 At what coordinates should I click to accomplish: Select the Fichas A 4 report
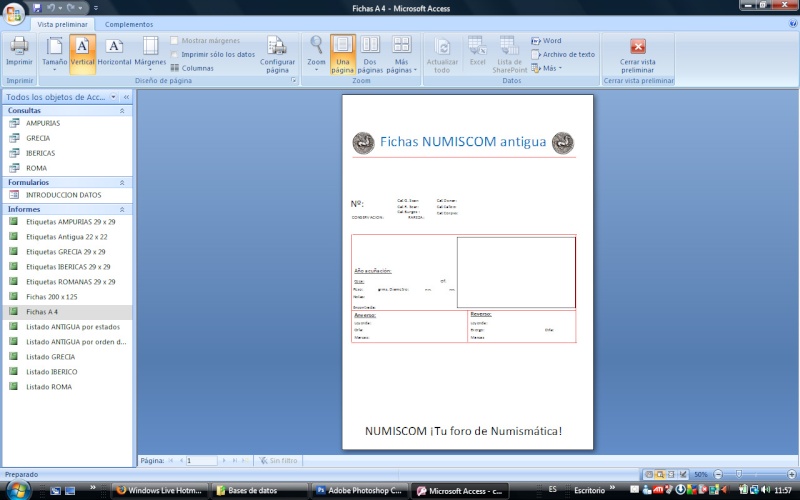pos(67,312)
